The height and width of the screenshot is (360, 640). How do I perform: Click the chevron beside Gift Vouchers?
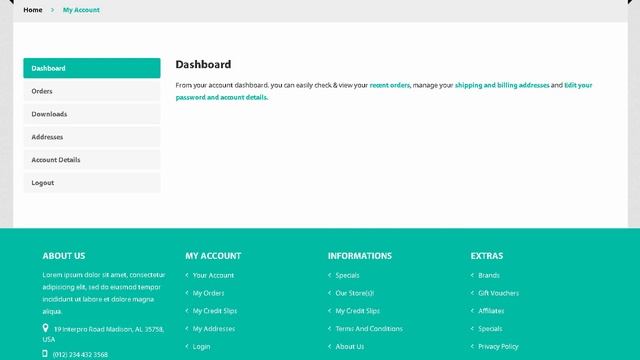click(472, 293)
